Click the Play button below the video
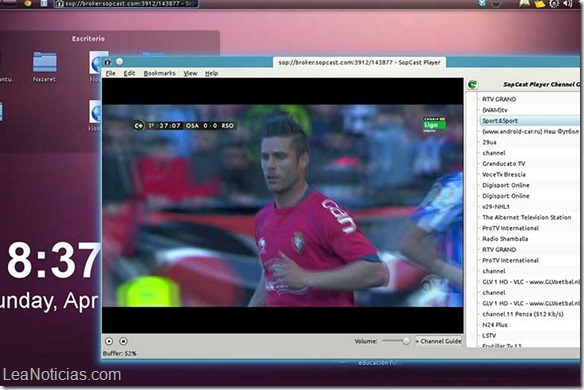Screen dimensions: 584x390 109,341
